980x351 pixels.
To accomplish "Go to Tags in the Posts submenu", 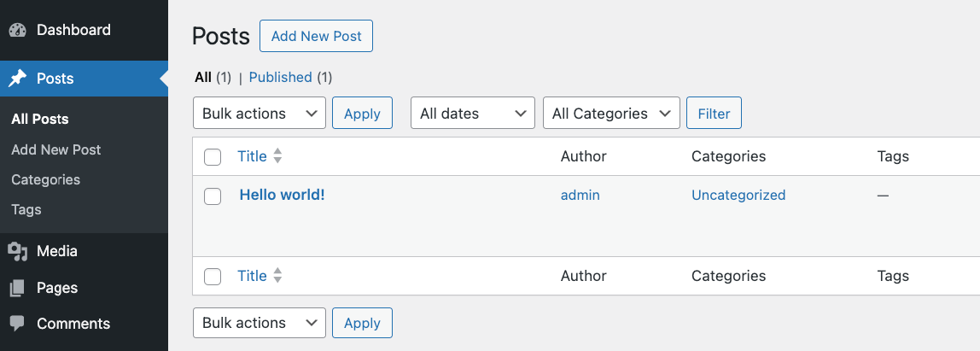I will tap(26, 209).
